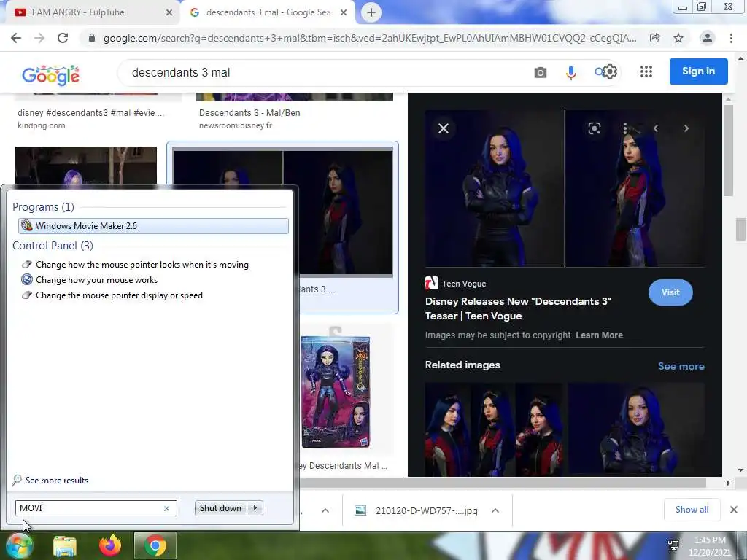
Task: Open download options for 210120-D-WD757 jpg
Action: [x=495, y=510]
